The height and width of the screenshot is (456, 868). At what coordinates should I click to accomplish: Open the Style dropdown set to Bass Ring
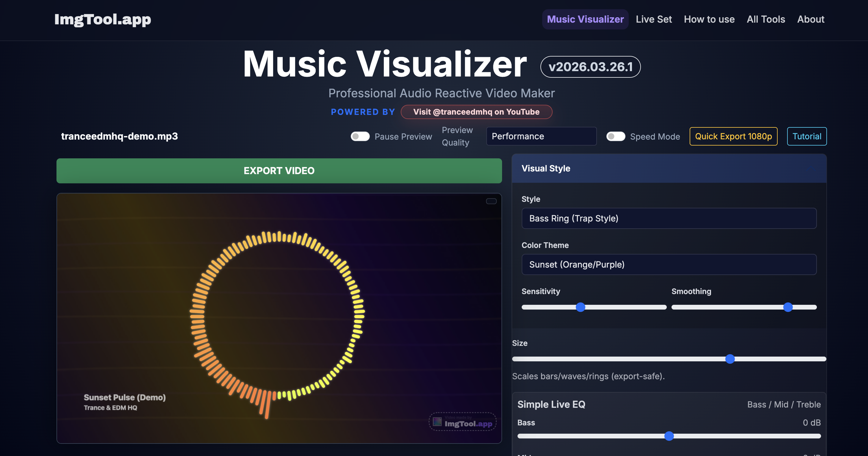tap(669, 218)
